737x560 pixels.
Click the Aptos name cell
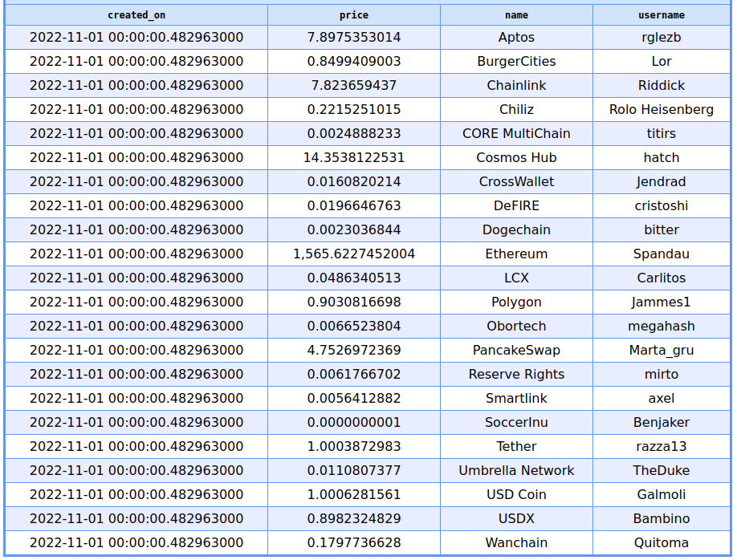pos(516,38)
